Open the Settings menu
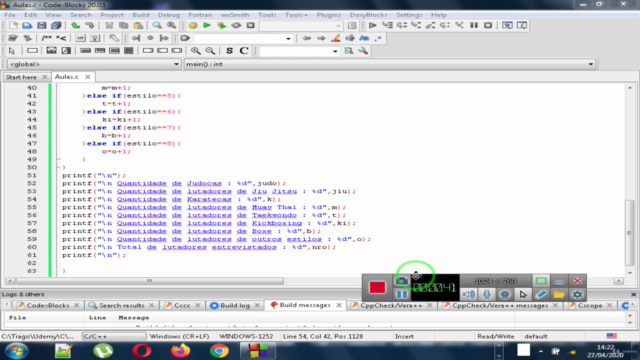 tap(409, 15)
